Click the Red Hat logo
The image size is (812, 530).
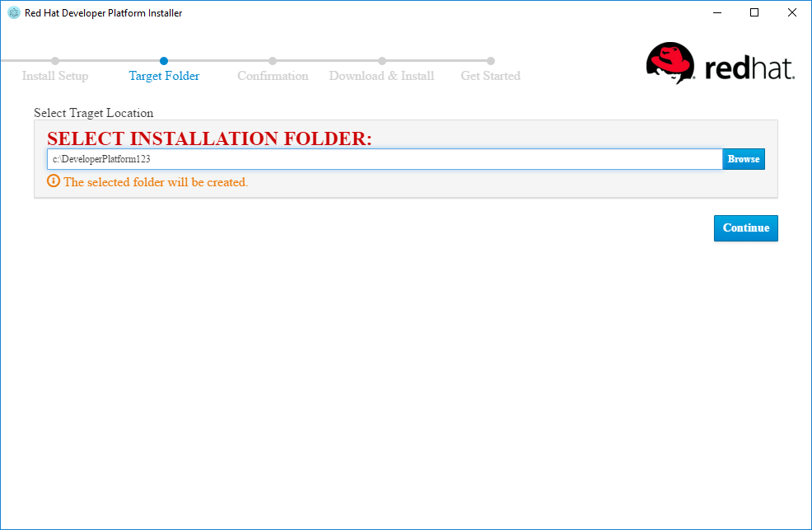pyautogui.click(x=721, y=63)
